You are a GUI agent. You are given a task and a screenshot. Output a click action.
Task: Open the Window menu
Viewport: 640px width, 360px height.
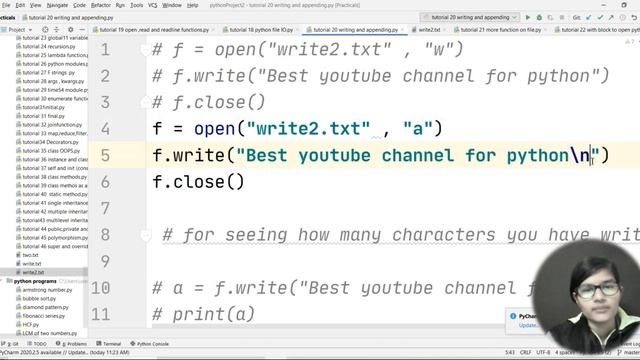coord(172,5)
